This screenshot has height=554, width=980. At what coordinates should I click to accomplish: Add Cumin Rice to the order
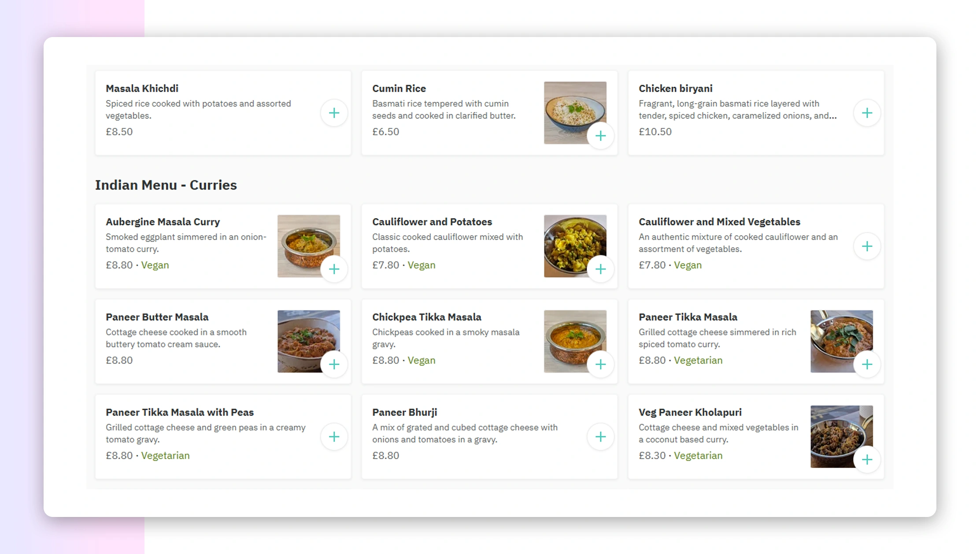coord(600,136)
